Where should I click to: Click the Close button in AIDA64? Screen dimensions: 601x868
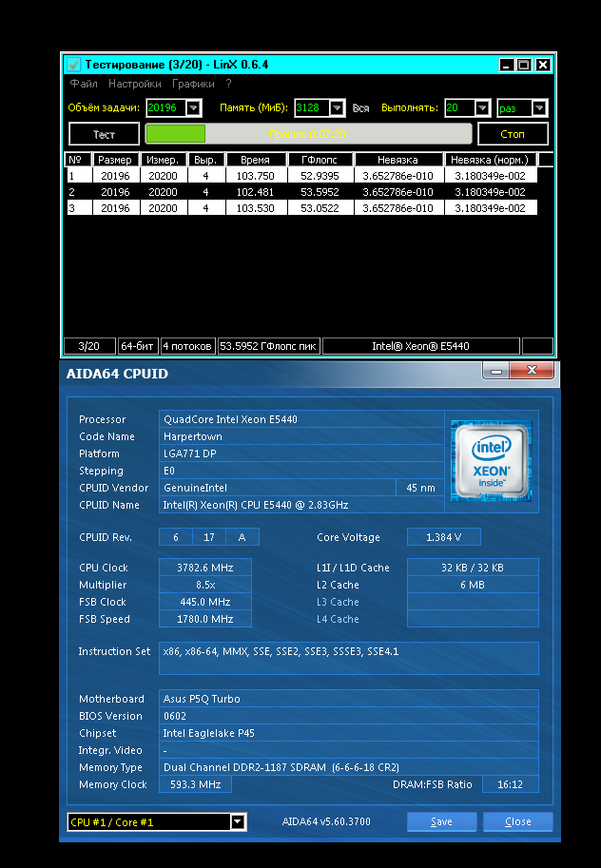[518, 822]
